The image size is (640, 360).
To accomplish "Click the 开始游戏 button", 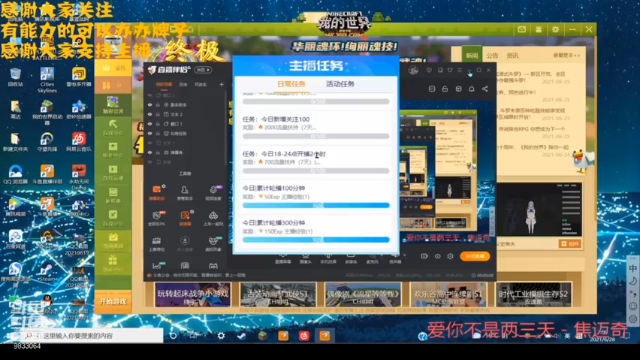I will click(113, 301).
